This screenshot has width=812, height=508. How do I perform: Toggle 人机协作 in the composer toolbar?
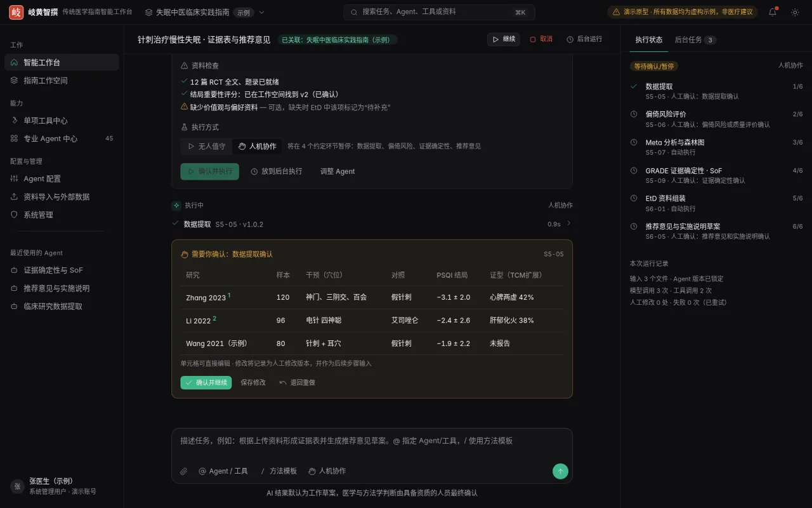pos(327,471)
